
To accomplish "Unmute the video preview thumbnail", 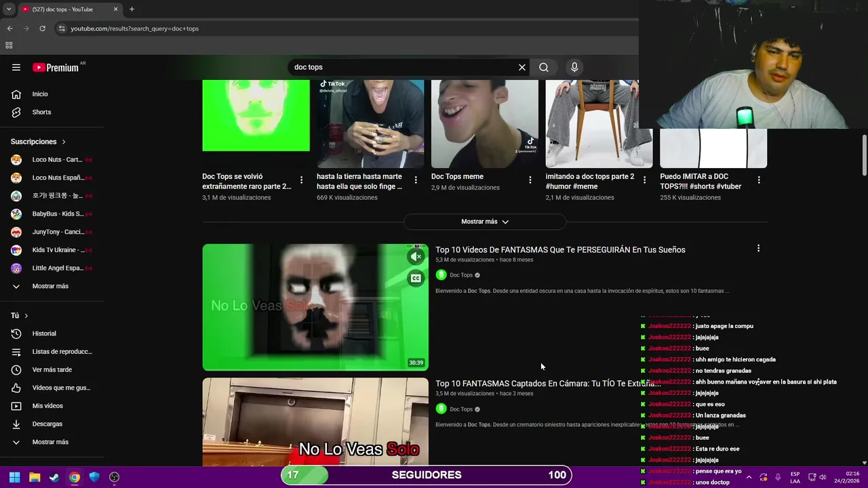I will click(416, 257).
